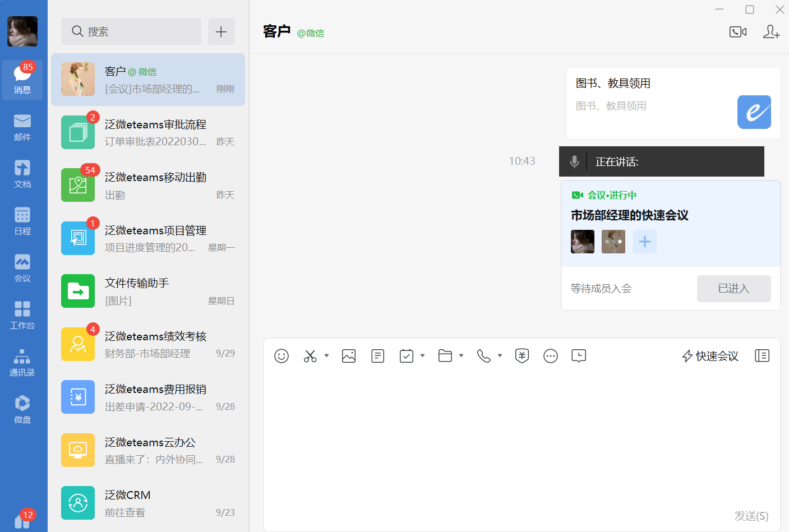Open the 微盘 cloud drive sidebar icon

[x=22, y=410]
